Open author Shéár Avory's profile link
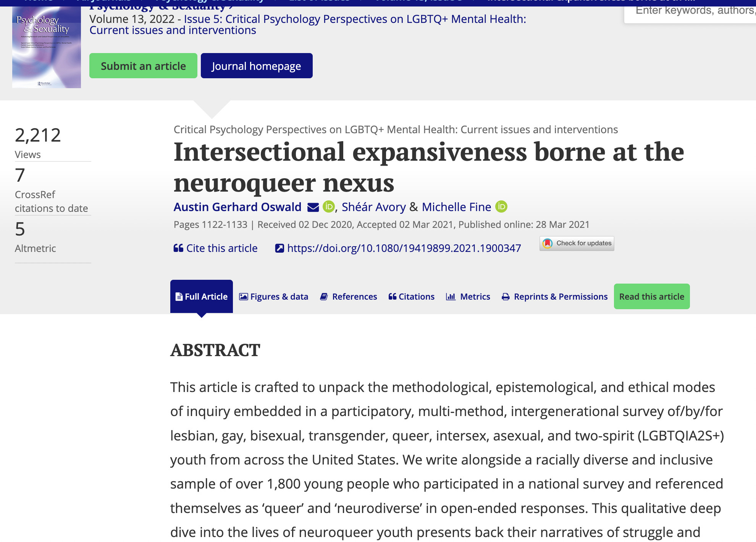 click(x=373, y=207)
